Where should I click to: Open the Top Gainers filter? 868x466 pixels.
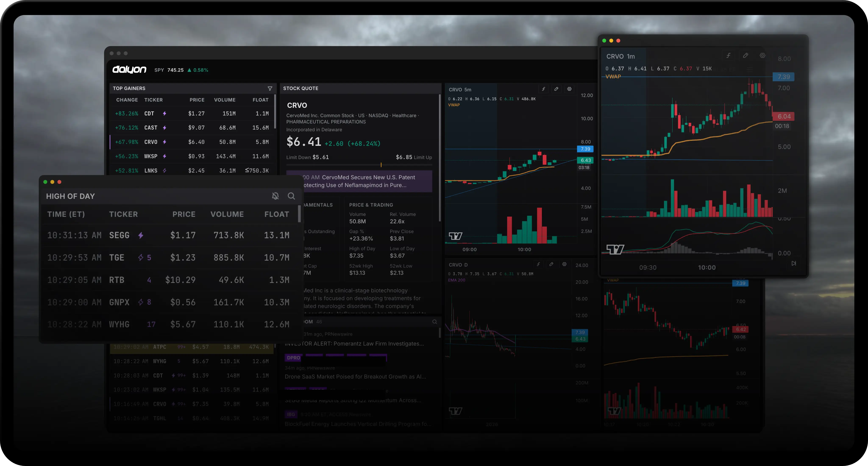point(270,88)
